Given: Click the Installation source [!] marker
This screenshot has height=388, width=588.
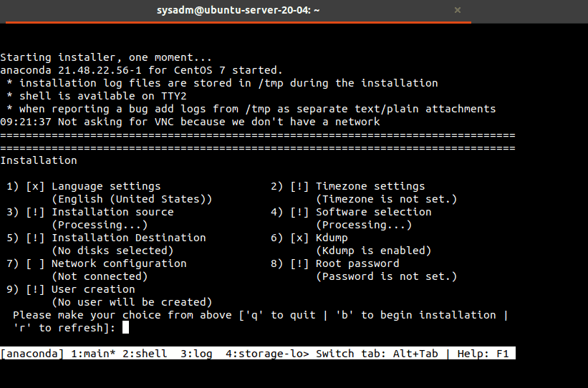Looking at the screenshot, I should 35,212.
